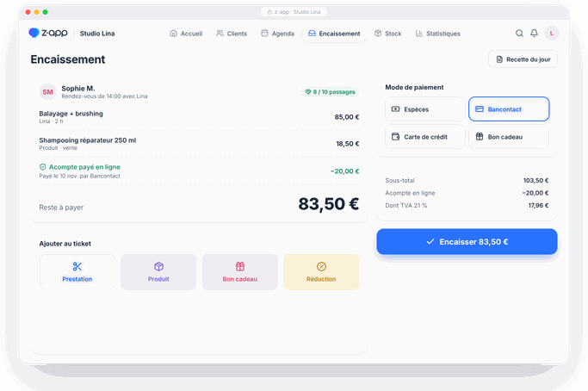Choose Bon cadeau payment method
Viewport: 588px width, 391px height.
coord(509,137)
